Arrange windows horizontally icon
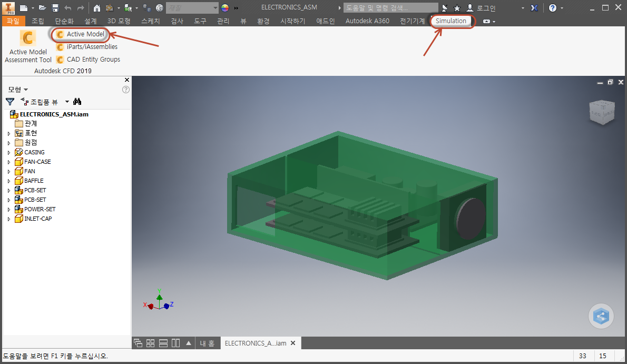Viewport: 627px width, 364px height. point(163,343)
